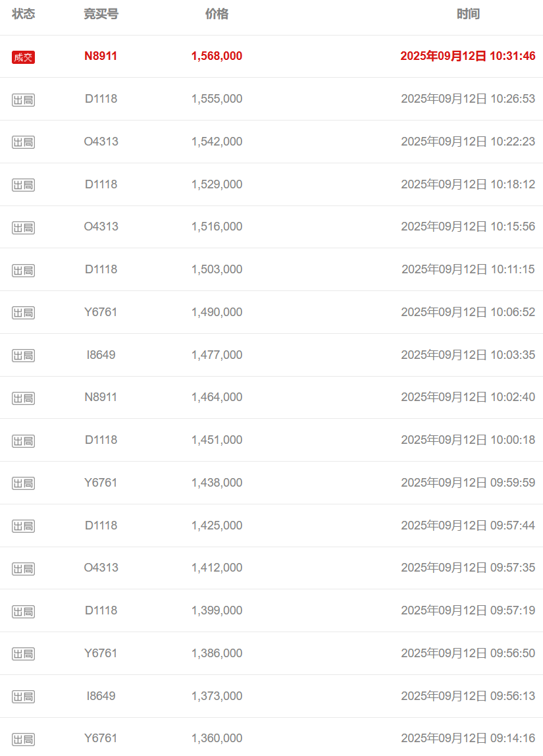Click the 价格 column header
This screenshot has height=756, width=543.
point(217,14)
